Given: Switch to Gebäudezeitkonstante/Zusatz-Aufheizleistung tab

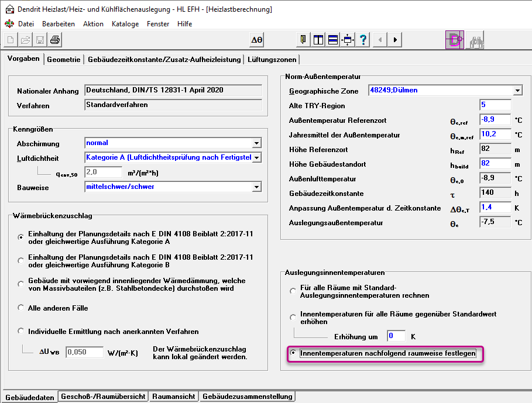Looking at the screenshot, I should click(164, 59).
